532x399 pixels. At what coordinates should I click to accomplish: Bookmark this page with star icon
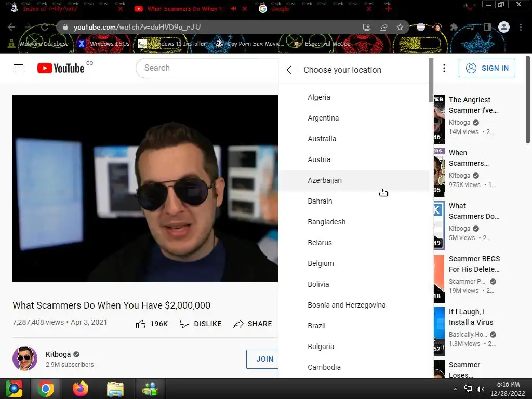click(x=400, y=27)
